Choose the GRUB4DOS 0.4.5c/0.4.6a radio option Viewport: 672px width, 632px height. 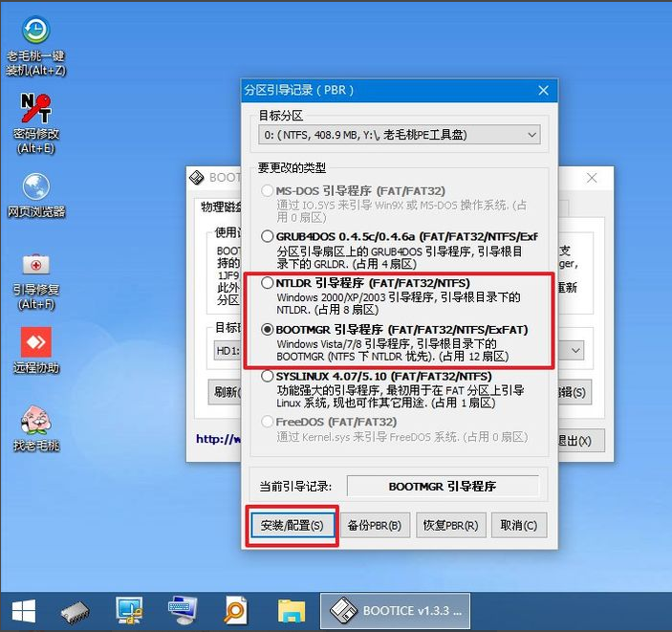coord(268,237)
